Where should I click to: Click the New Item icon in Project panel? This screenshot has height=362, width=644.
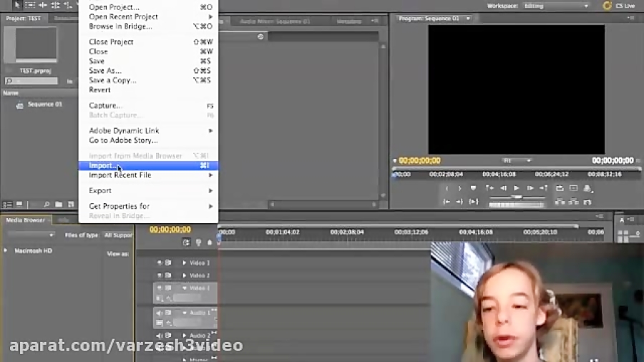[x=71, y=204]
